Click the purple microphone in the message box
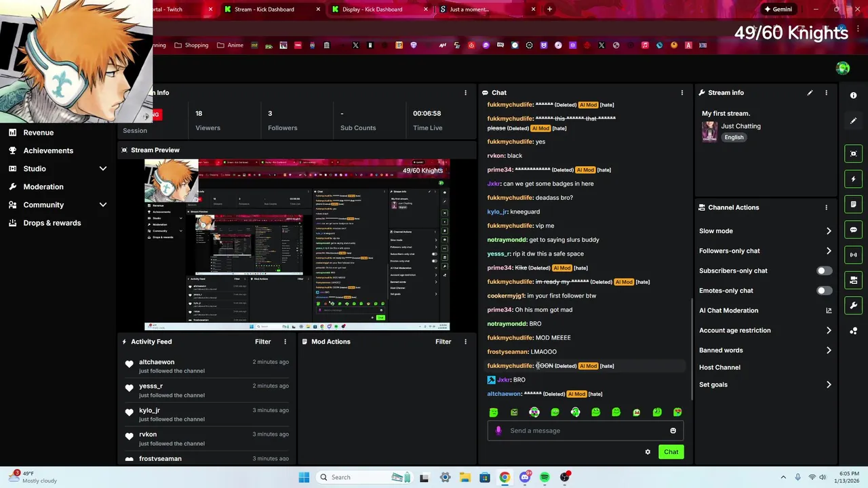The height and width of the screenshot is (488, 868). coord(498,430)
